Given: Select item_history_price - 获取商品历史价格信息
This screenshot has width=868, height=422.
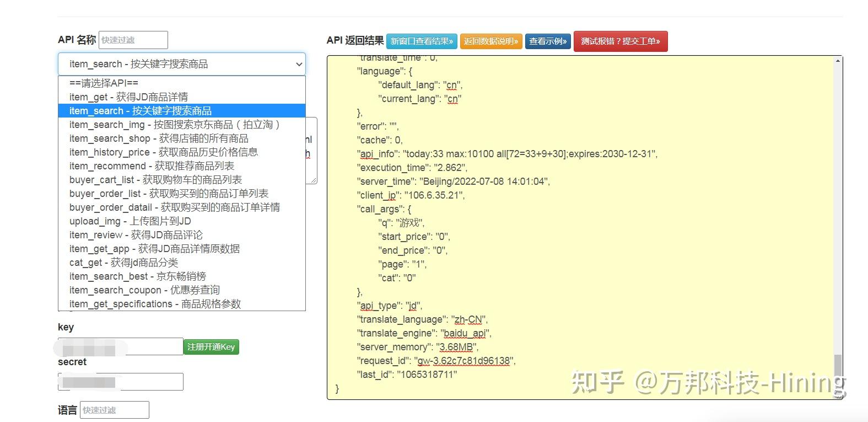Looking at the screenshot, I should (181, 152).
